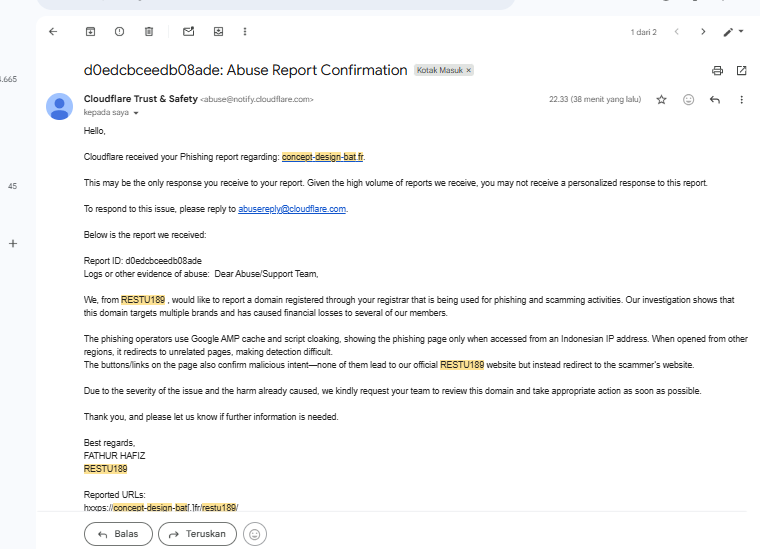Click highlighted RESTU189 in signature
This screenshot has height=549, width=760.
point(105,469)
